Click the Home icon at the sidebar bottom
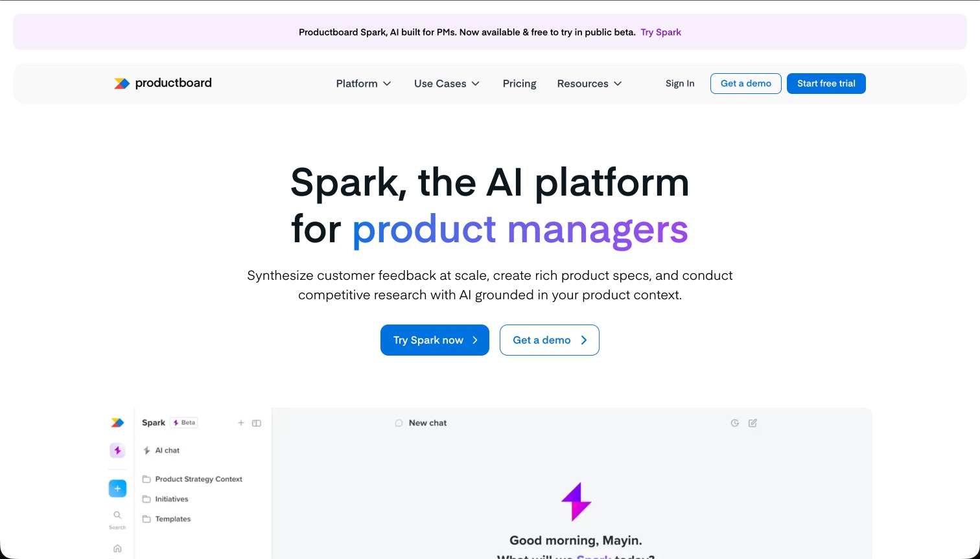Image resolution: width=980 pixels, height=559 pixels. pyautogui.click(x=117, y=547)
